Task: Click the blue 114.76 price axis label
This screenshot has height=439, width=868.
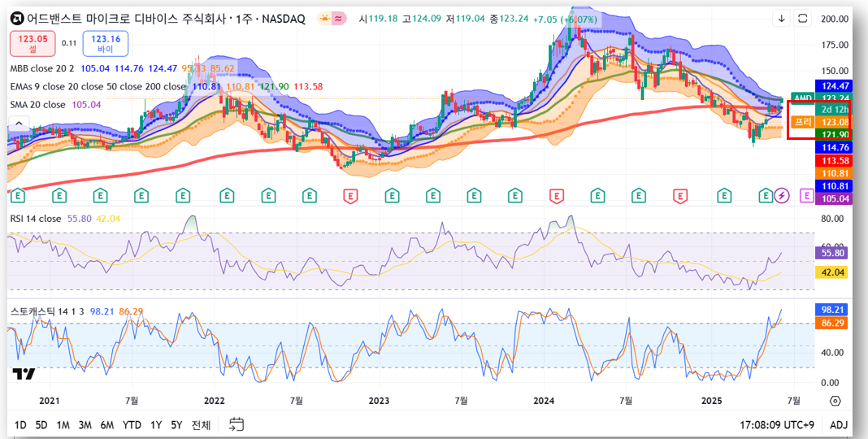Action: pyautogui.click(x=834, y=147)
